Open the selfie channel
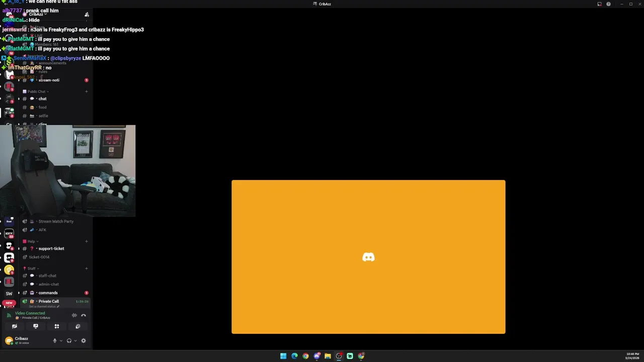The width and height of the screenshot is (644, 362). (55, 116)
